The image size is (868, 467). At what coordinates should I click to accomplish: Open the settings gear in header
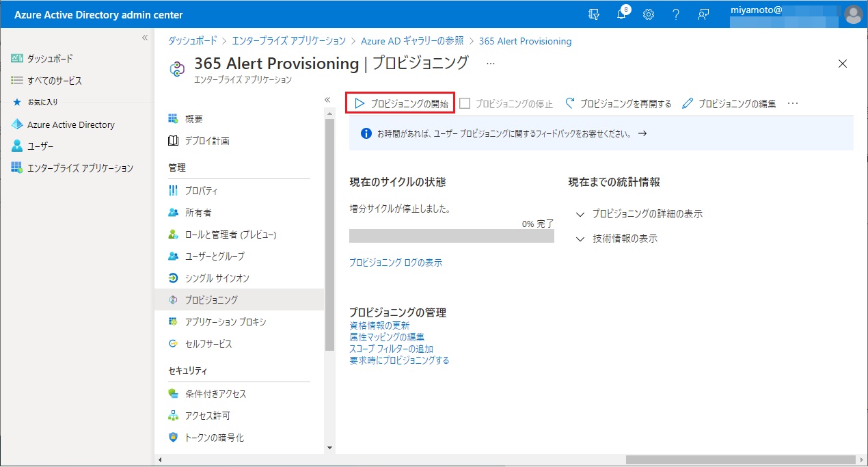click(649, 14)
